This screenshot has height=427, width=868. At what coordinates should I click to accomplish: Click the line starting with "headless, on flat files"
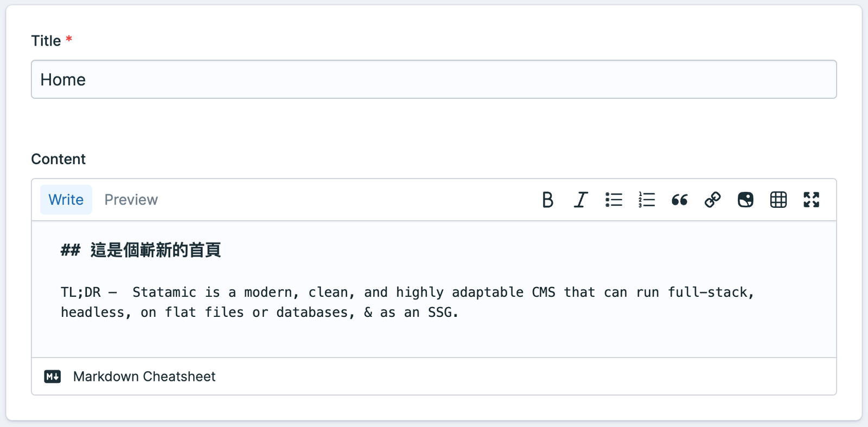259,313
